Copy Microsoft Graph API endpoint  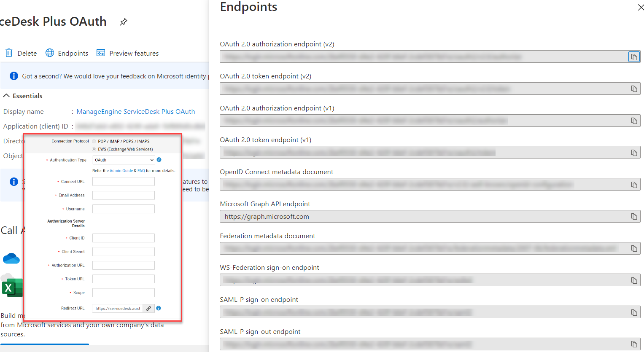(634, 216)
